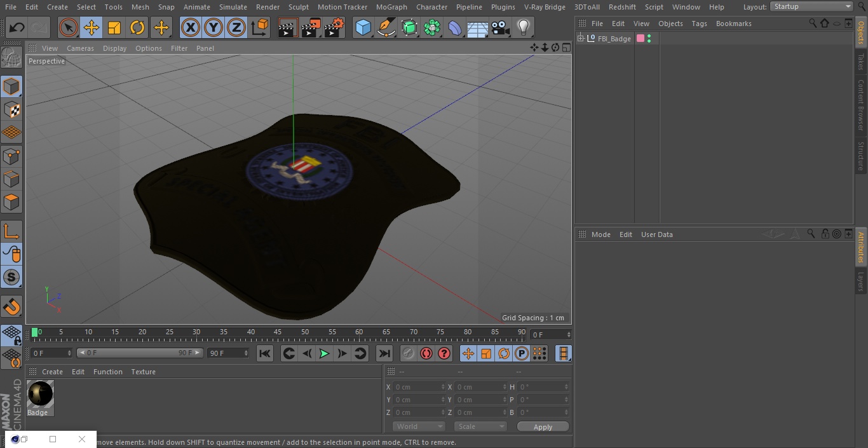Toggle parameter keyframe recording P
The image size is (868, 448).
[522, 353]
